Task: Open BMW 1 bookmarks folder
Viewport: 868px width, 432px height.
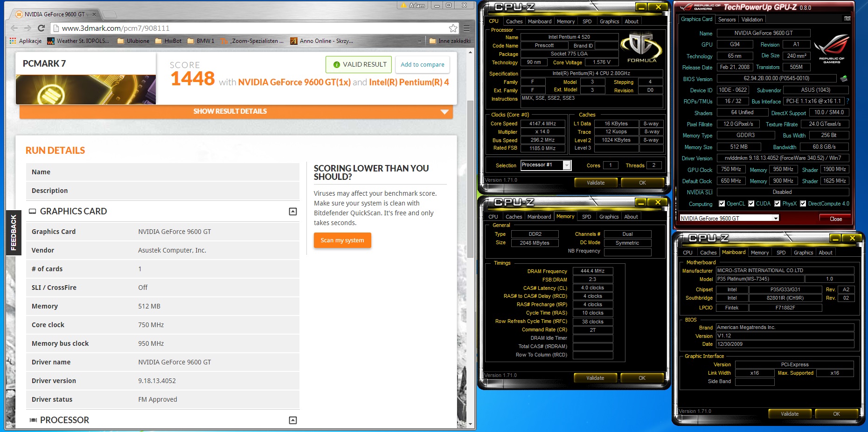Action: (201, 41)
